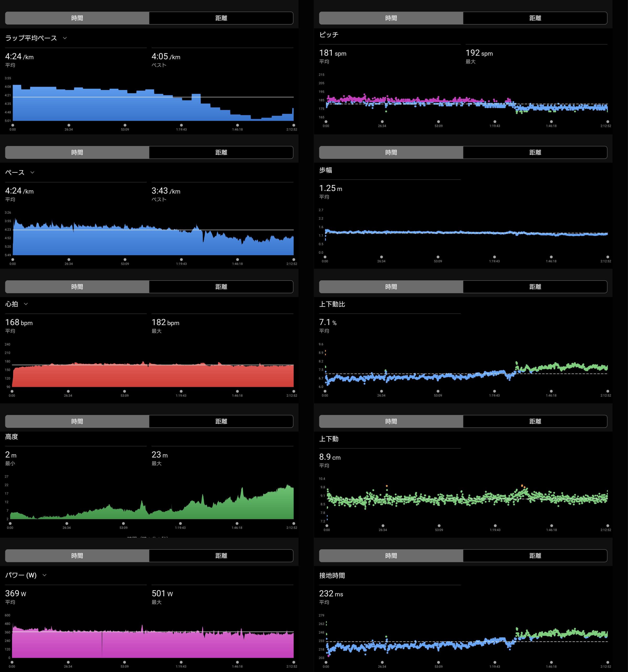The width and height of the screenshot is (628, 672).
Task: Set 心拍 chart to 距離 mode
Action: coord(221,287)
